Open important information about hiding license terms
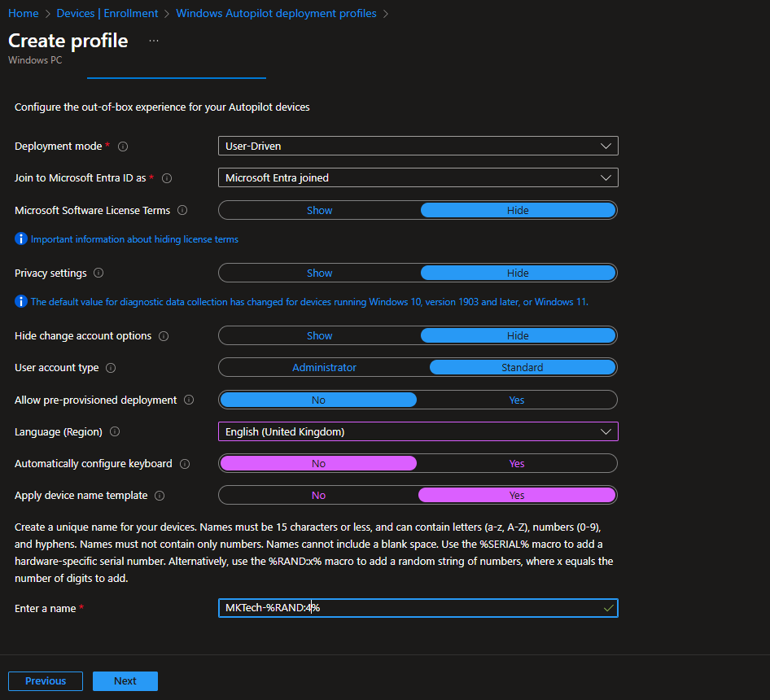The height and width of the screenshot is (700, 770). [x=134, y=239]
